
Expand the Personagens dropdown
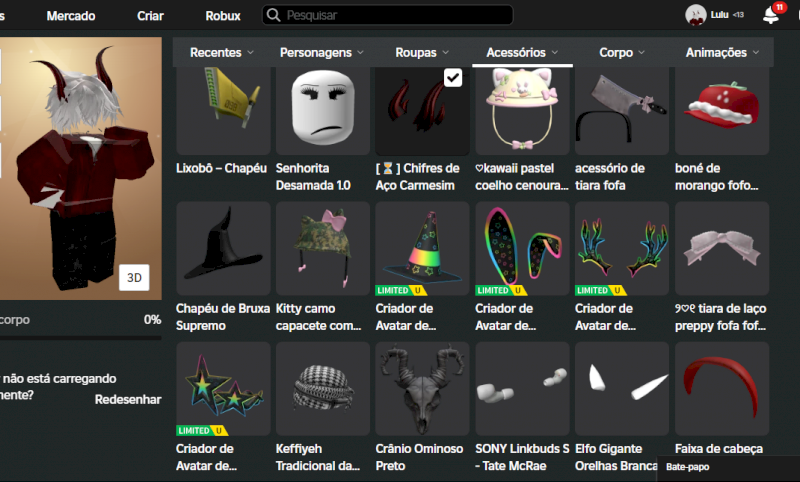coord(321,53)
